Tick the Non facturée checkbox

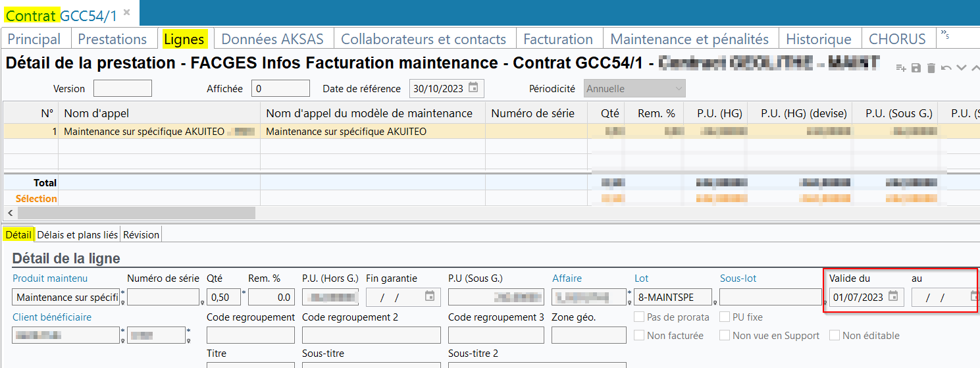pyautogui.click(x=639, y=336)
